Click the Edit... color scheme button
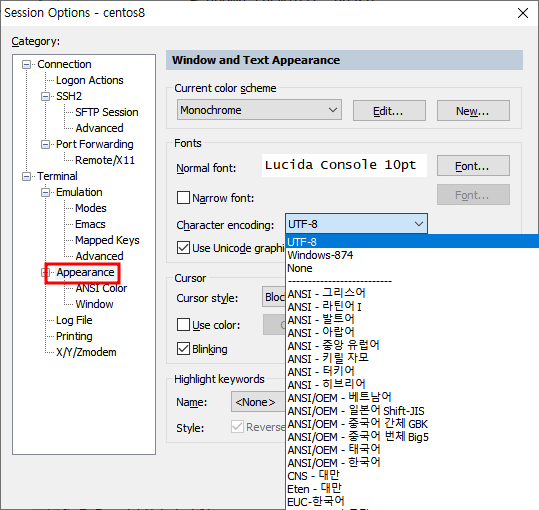The width and height of the screenshot is (539, 510). [x=389, y=111]
